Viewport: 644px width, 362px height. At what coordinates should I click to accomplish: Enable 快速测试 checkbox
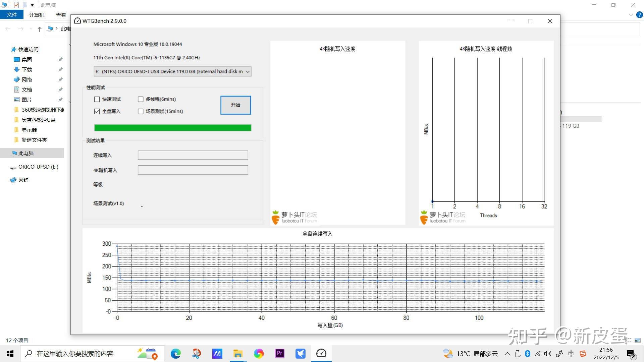coord(97,99)
